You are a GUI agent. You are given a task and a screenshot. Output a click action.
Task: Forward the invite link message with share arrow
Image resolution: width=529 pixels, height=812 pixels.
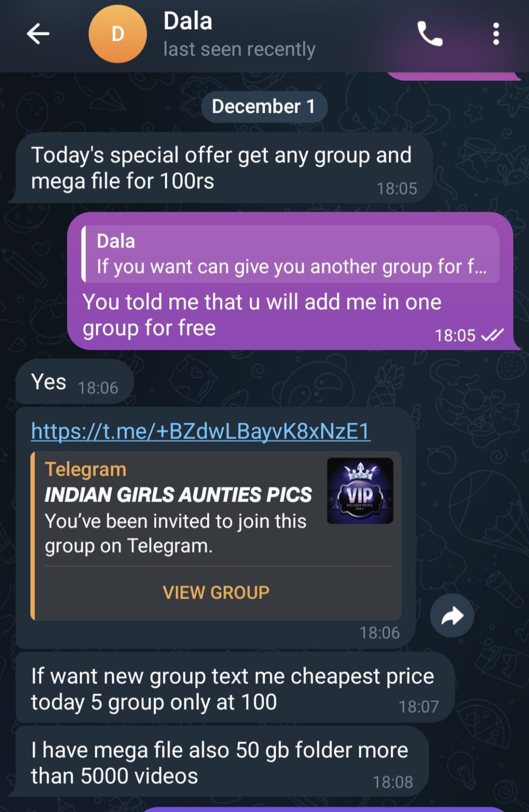pyautogui.click(x=452, y=616)
